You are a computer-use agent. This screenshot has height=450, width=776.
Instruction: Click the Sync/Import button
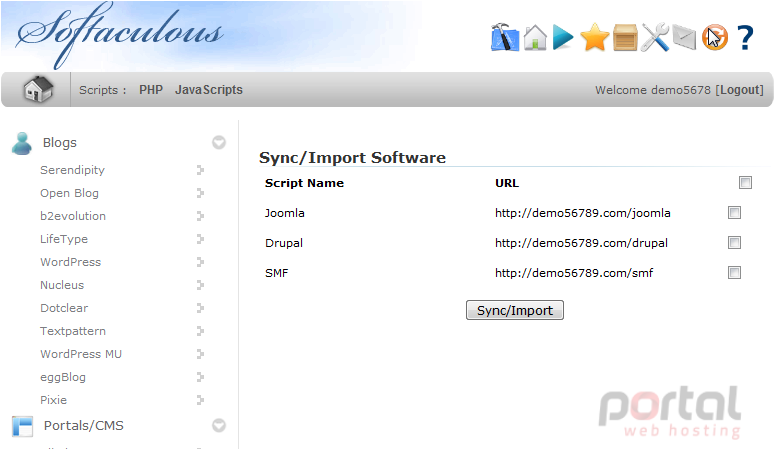coord(515,310)
